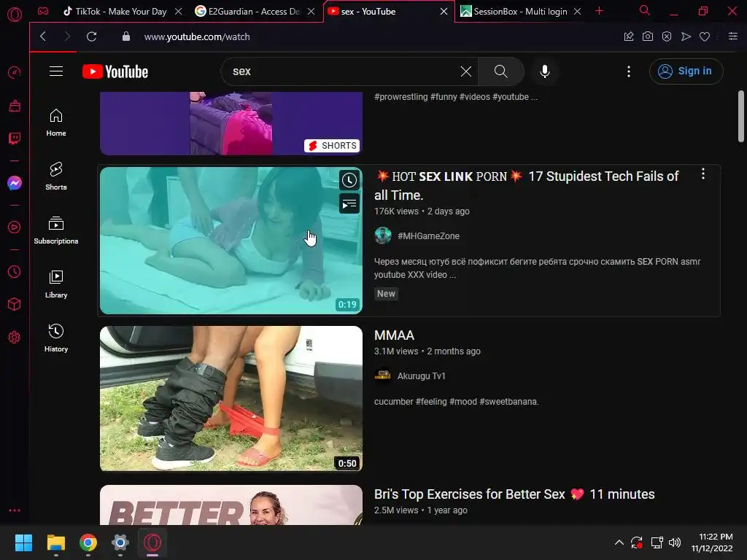Screen dimensions: 747x560
Task: Open the Akurugu Tv1 channel link
Action: pyautogui.click(x=421, y=376)
